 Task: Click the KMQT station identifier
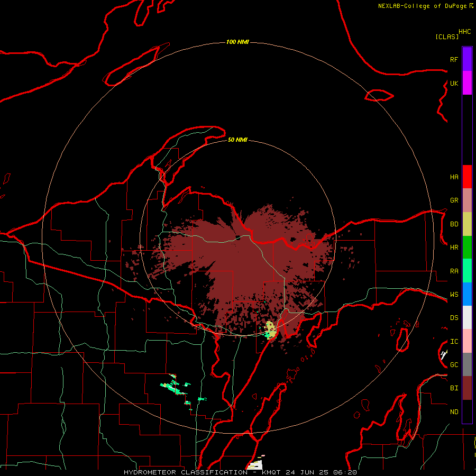click(271, 472)
